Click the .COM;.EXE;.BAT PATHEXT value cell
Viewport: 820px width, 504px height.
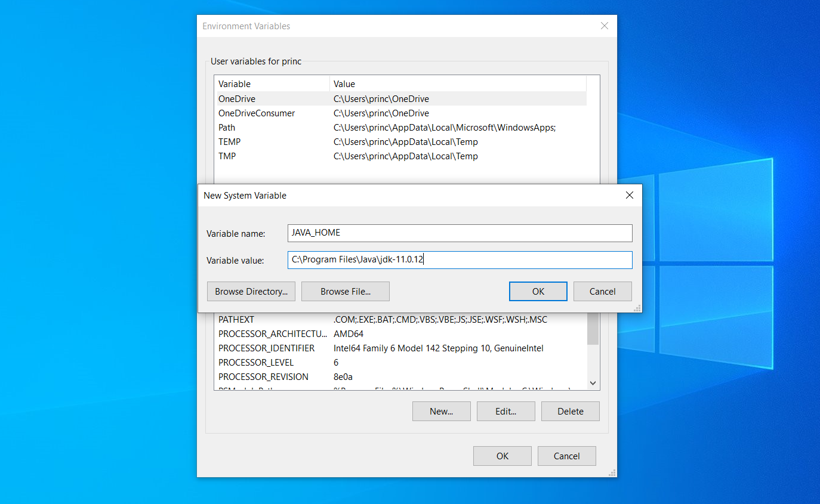click(440, 320)
